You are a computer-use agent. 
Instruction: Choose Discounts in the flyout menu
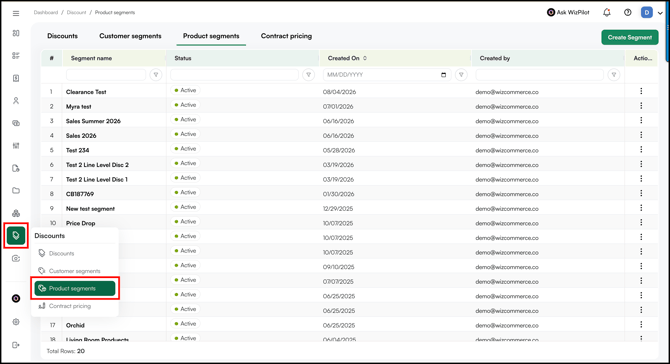tap(74, 253)
